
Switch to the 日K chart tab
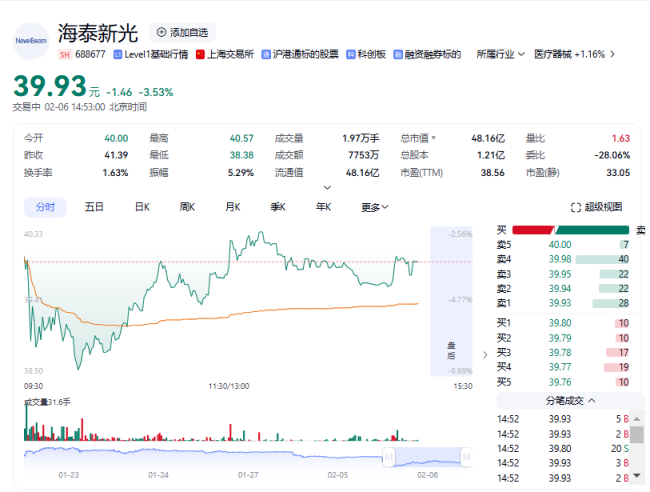point(142,207)
